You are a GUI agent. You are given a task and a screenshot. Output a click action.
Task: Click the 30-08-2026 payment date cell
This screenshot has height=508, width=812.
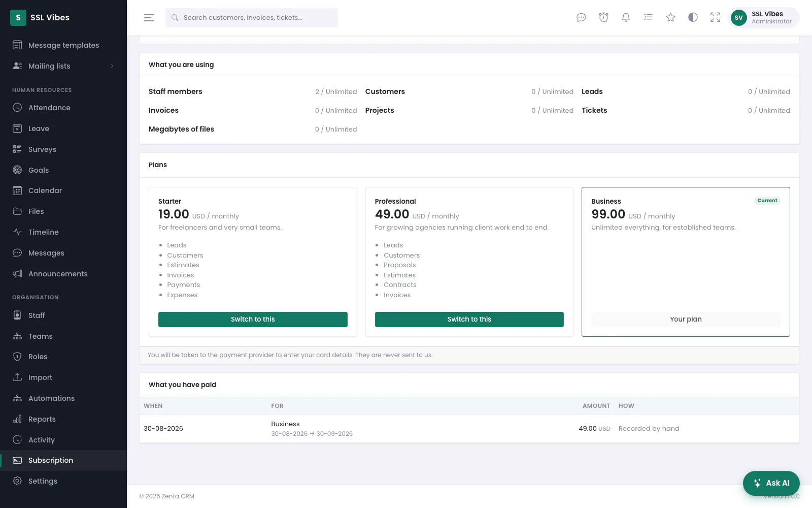click(x=163, y=429)
